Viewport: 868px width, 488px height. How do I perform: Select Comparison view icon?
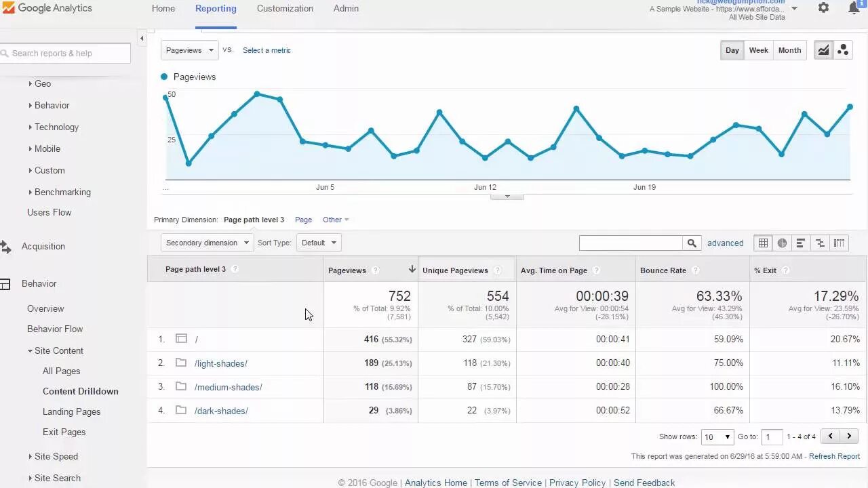pos(820,243)
